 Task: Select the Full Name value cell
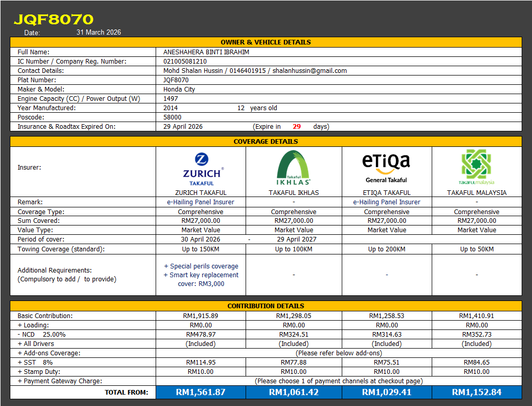pos(206,52)
